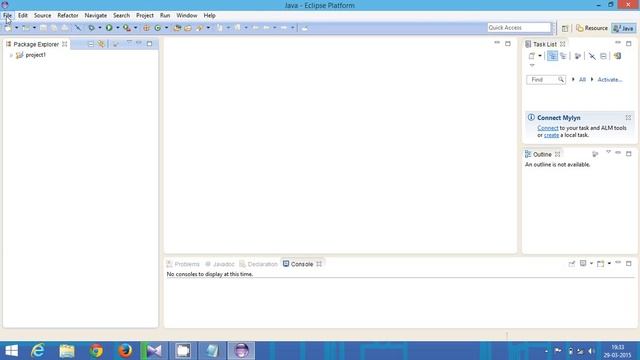Toggle Categorized presentation in Task List
Screen dimensions: 640x360
click(x=552, y=56)
